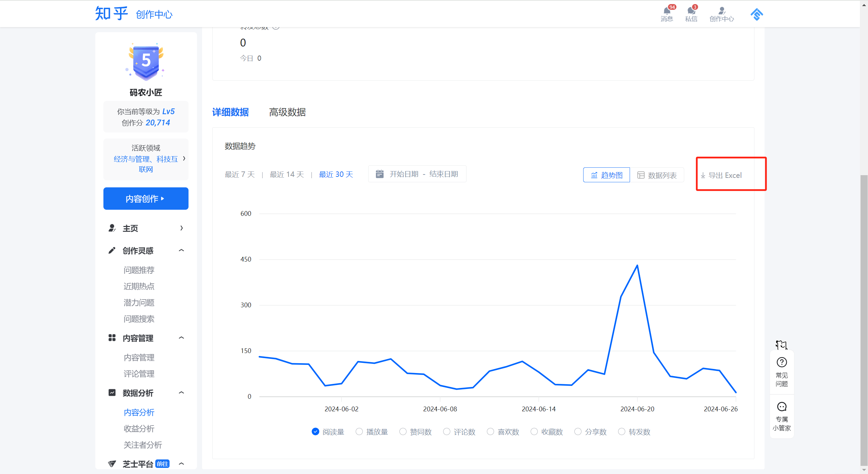Click 导出 Excel button

(x=722, y=175)
